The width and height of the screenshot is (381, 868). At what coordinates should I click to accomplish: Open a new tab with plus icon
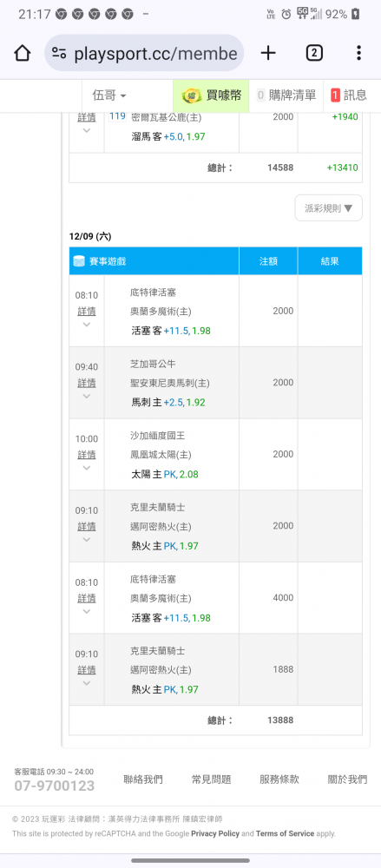(x=268, y=53)
